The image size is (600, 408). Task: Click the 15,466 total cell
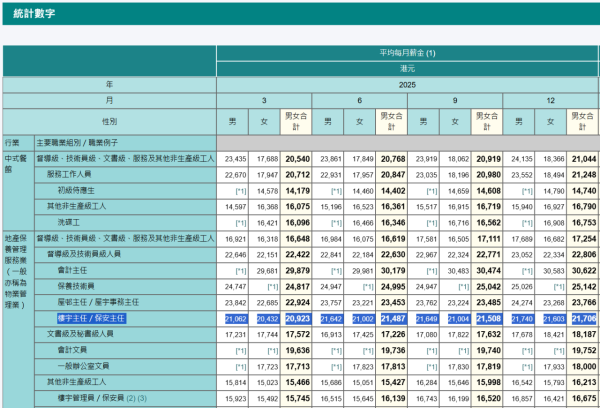[x=296, y=382]
